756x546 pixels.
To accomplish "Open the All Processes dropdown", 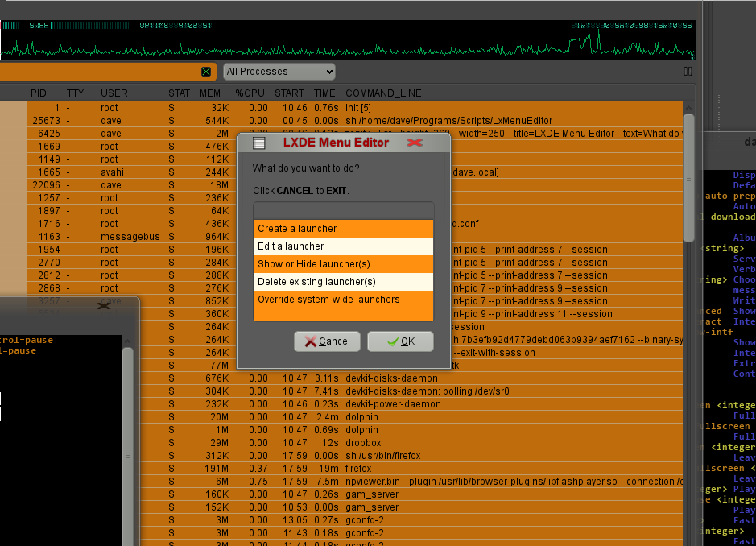I will coord(279,72).
